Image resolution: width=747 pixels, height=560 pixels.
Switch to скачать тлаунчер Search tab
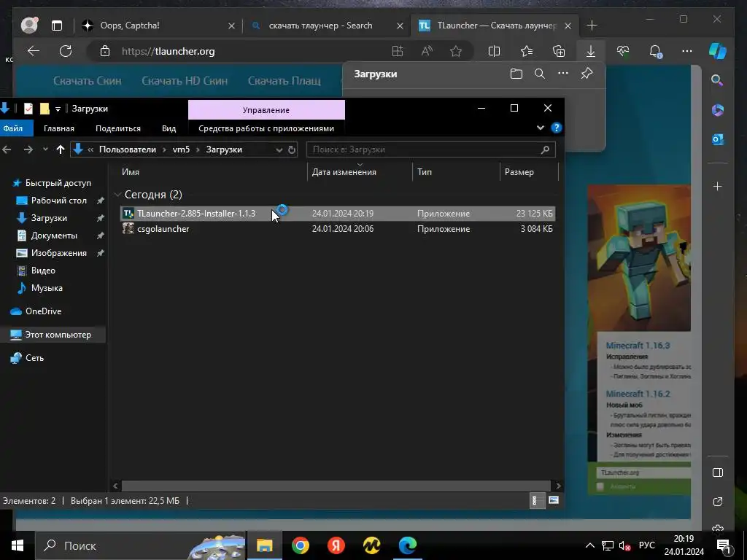321,26
